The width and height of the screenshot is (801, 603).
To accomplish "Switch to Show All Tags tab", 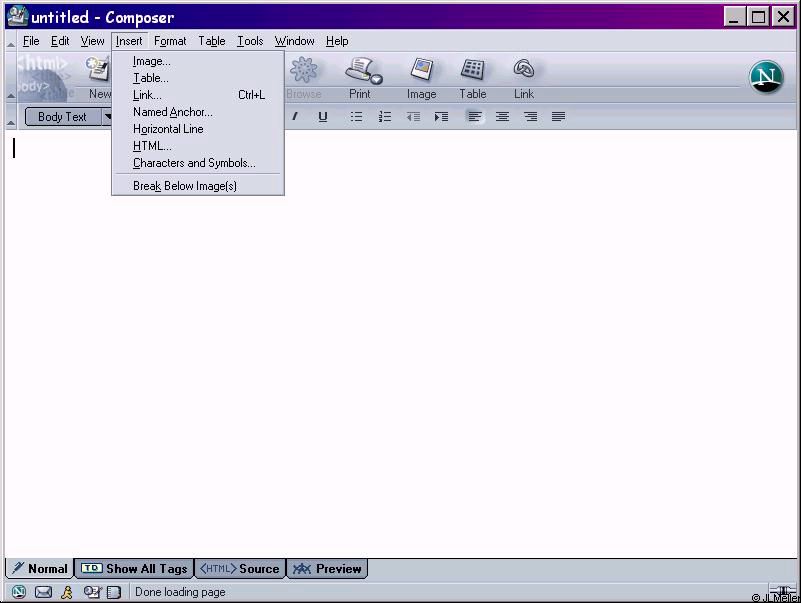I will point(134,568).
